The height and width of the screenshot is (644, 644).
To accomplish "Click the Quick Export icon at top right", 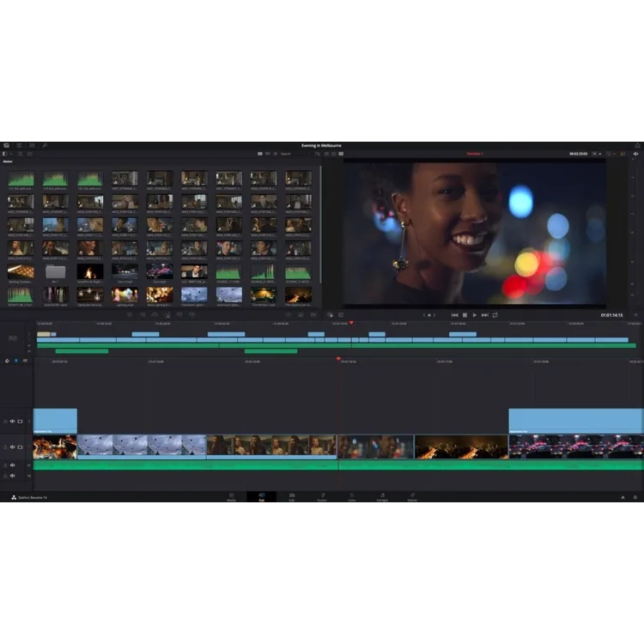I will click(x=637, y=145).
